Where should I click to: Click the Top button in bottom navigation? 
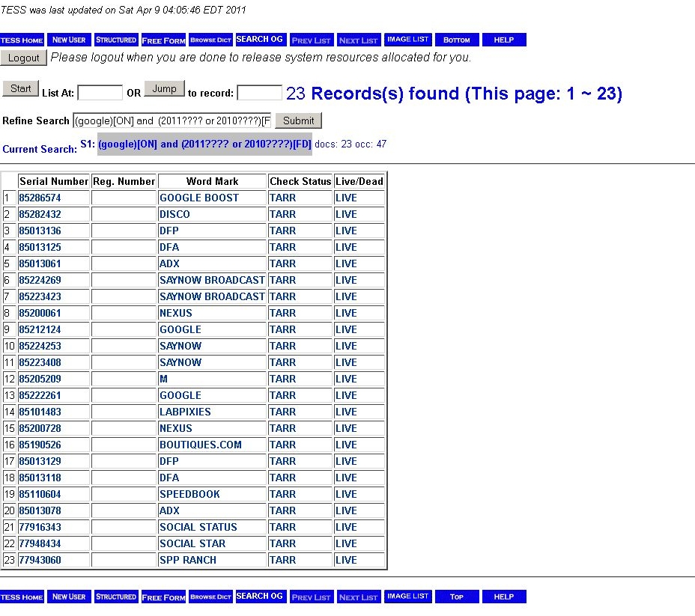tap(456, 597)
